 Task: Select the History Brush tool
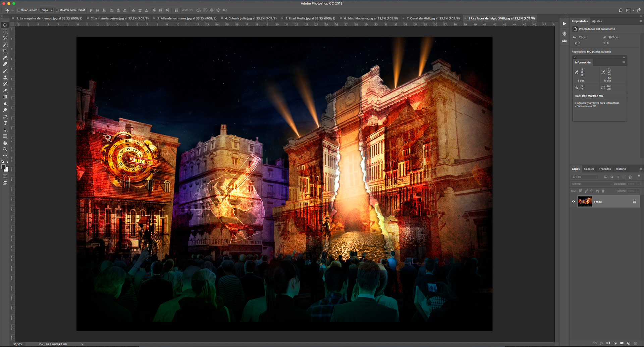(x=5, y=84)
